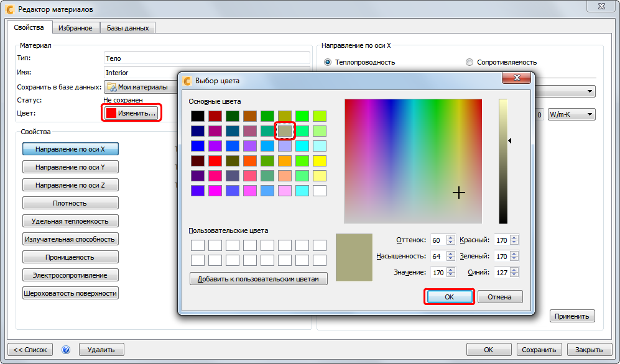The width and height of the screenshot is (620, 364).
Task: Switch to the Базы данных tab
Action: 127,28
